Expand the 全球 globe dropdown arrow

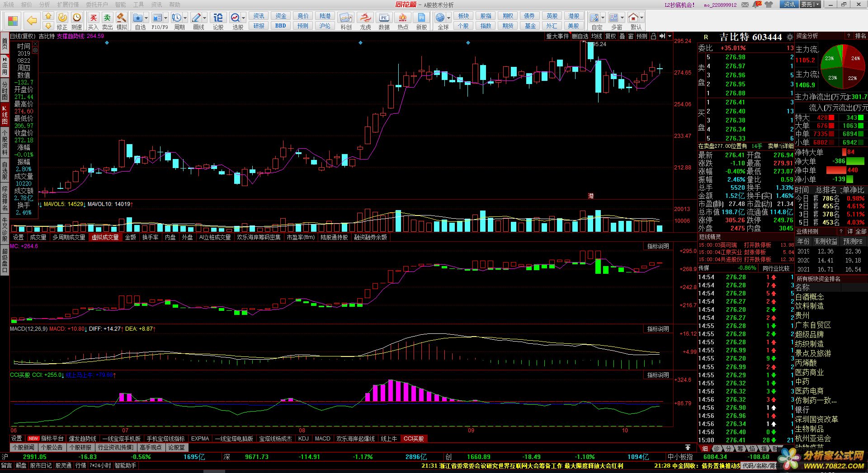tap(449, 18)
